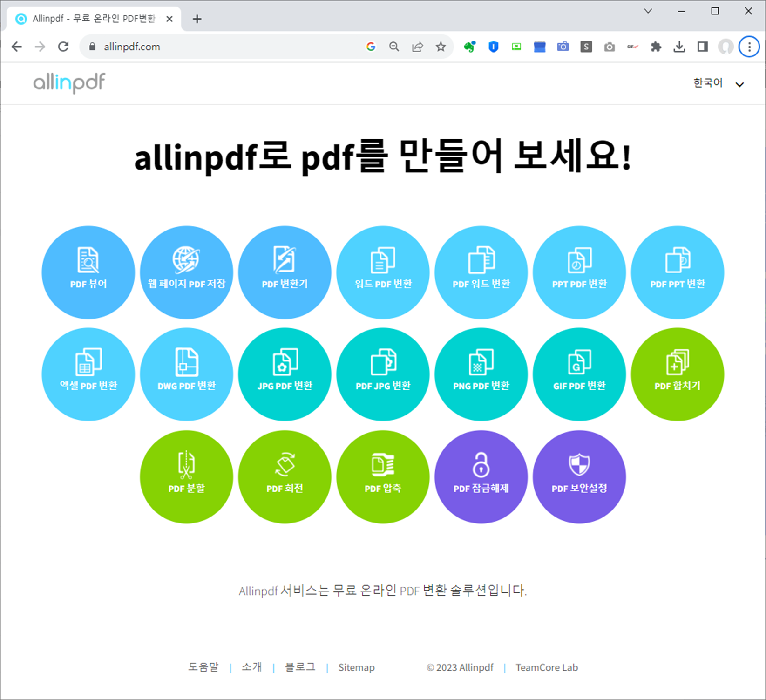Select PNG PDF 변환 tool
The image size is (766, 700).
(x=481, y=374)
